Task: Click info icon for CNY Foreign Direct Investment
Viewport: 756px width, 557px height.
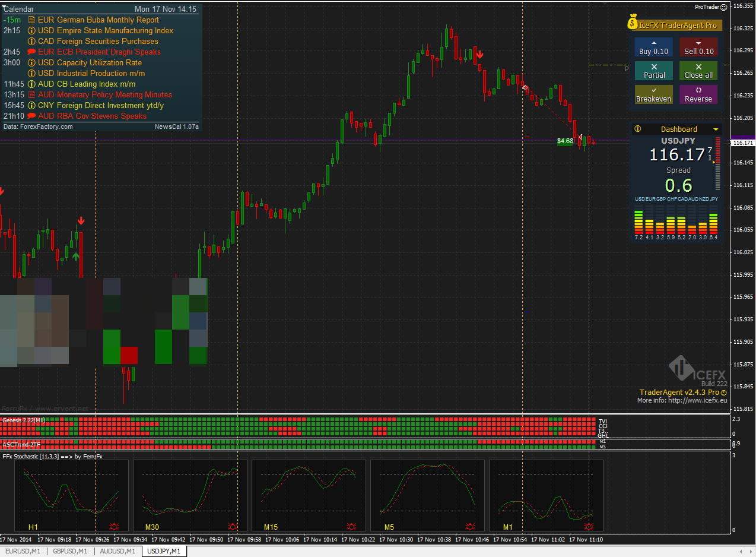Action: [31, 105]
